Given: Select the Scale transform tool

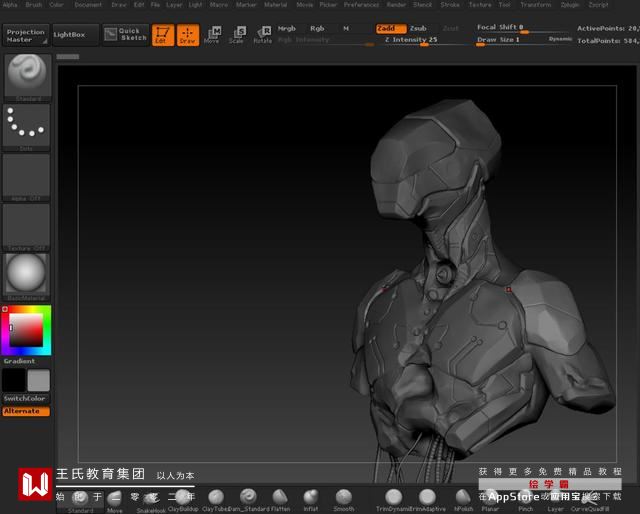Looking at the screenshot, I should (237, 35).
